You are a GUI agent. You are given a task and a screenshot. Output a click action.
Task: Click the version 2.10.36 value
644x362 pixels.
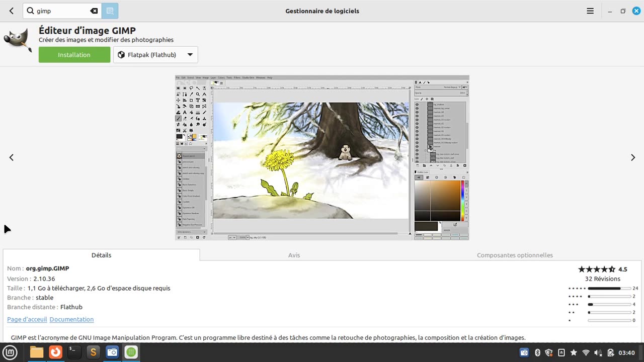click(44, 279)
